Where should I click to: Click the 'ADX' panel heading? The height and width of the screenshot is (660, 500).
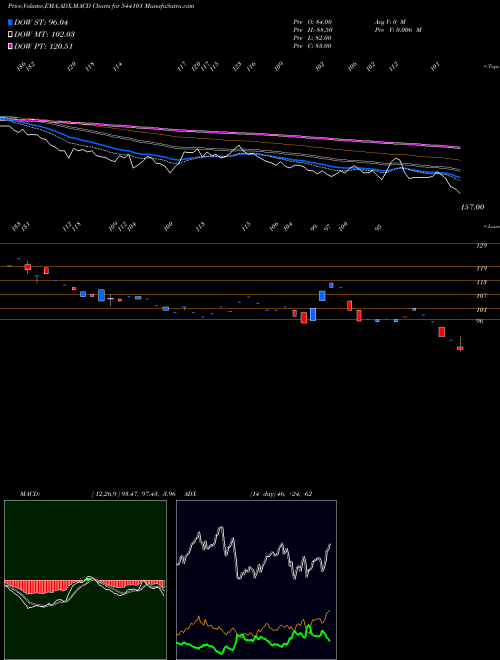[x=190, y=494]
